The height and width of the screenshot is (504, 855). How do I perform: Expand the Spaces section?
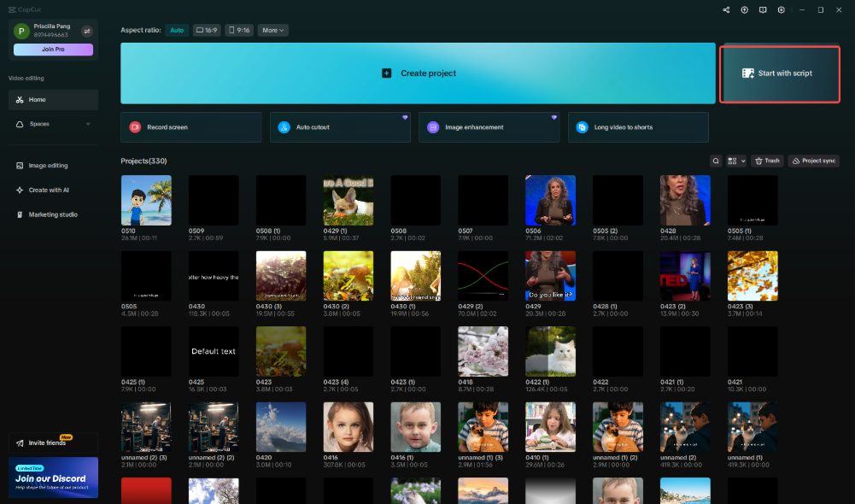click(x=53, y=123)
